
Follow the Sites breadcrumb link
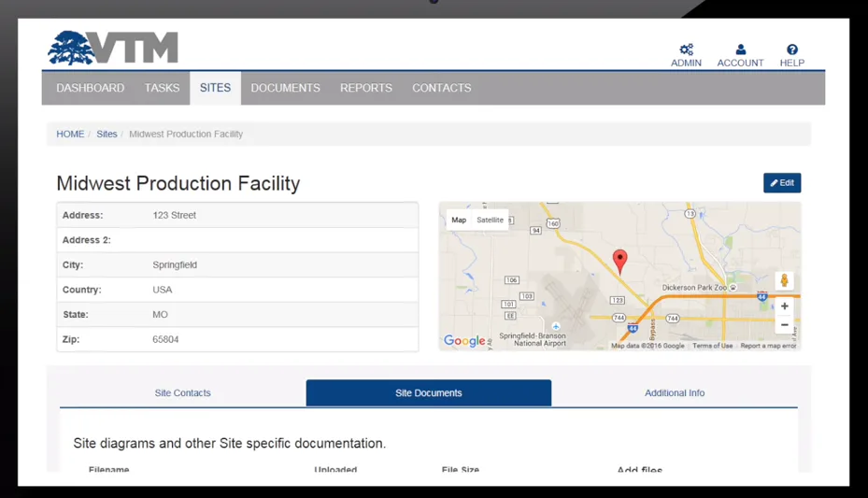pos(107,134)
